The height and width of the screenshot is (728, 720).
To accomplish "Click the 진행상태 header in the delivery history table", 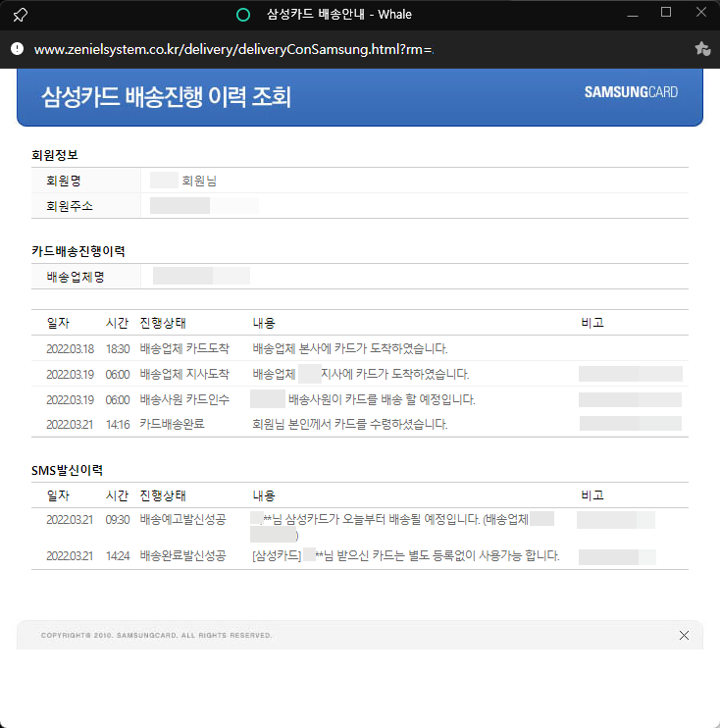I will pyautogui.click(x=163, y=323).
